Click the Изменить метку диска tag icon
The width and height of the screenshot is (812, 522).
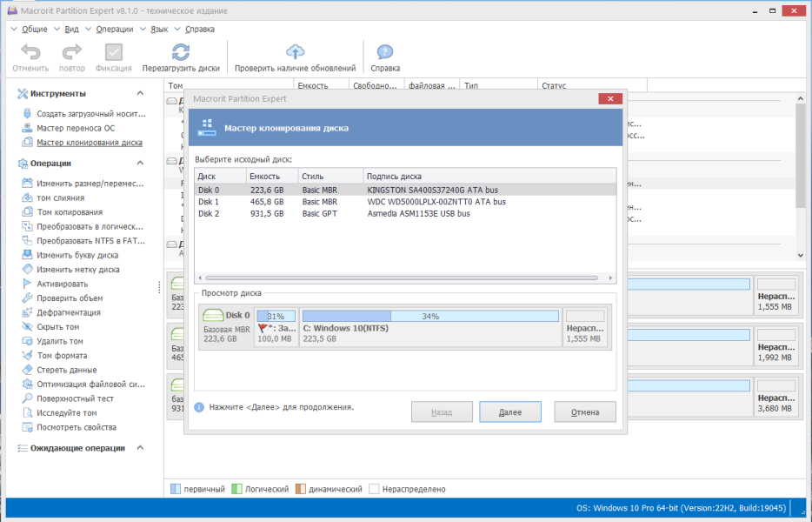tap(27, 270)
